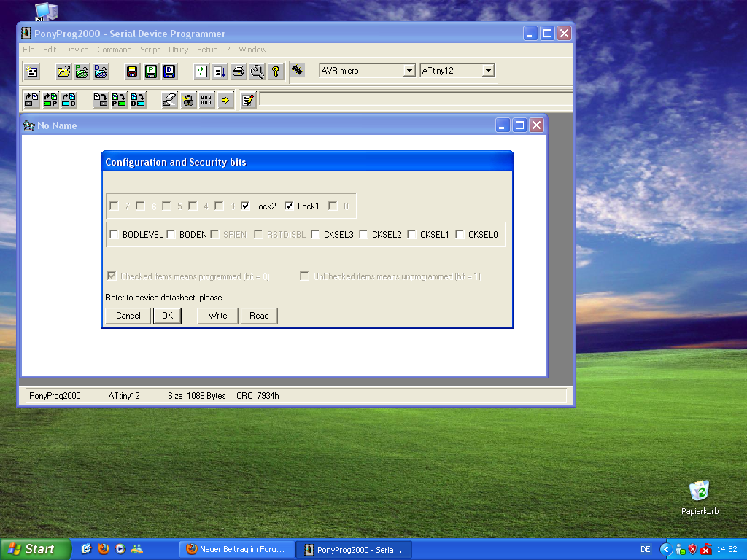The image size is (747, 560).
Task: Uncheck the Lock1 checkbox
Action: point(289,206)
